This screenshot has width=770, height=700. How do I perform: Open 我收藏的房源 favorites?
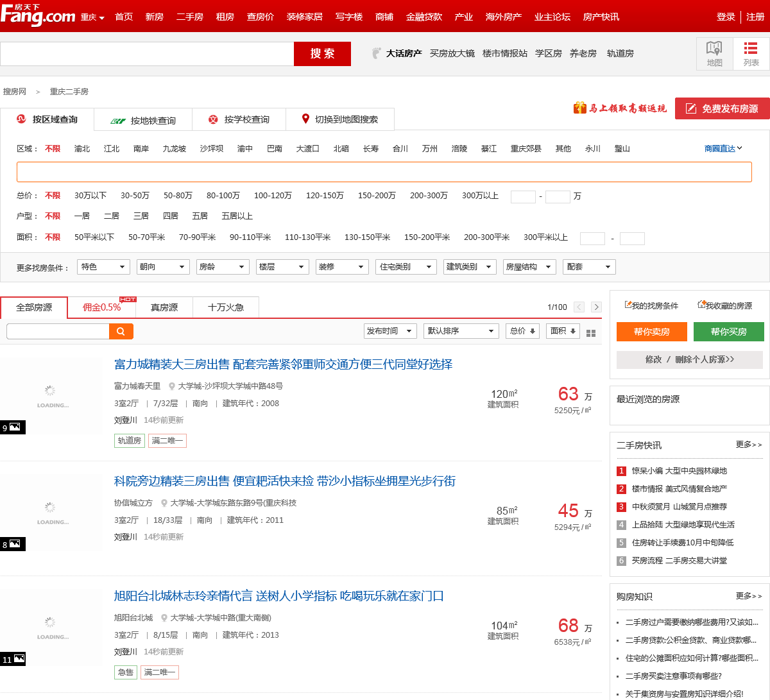[x=725, y=305]
